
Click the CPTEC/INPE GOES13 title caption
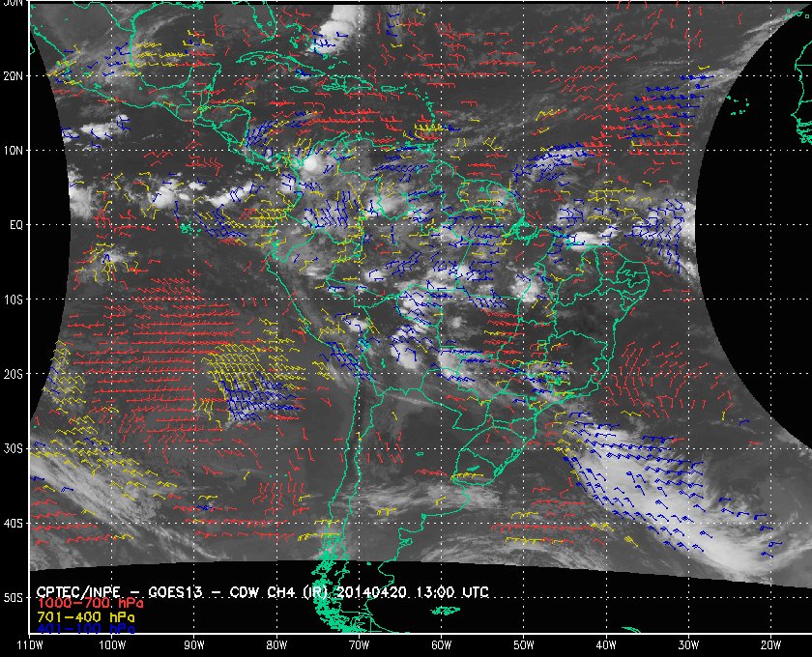(263, 592)
